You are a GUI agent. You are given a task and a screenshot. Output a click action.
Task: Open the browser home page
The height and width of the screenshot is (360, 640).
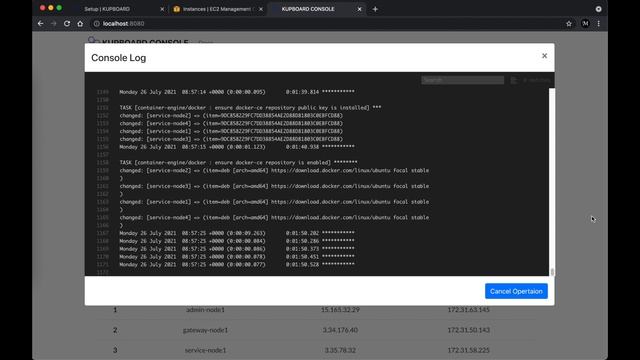pos(80,24)
